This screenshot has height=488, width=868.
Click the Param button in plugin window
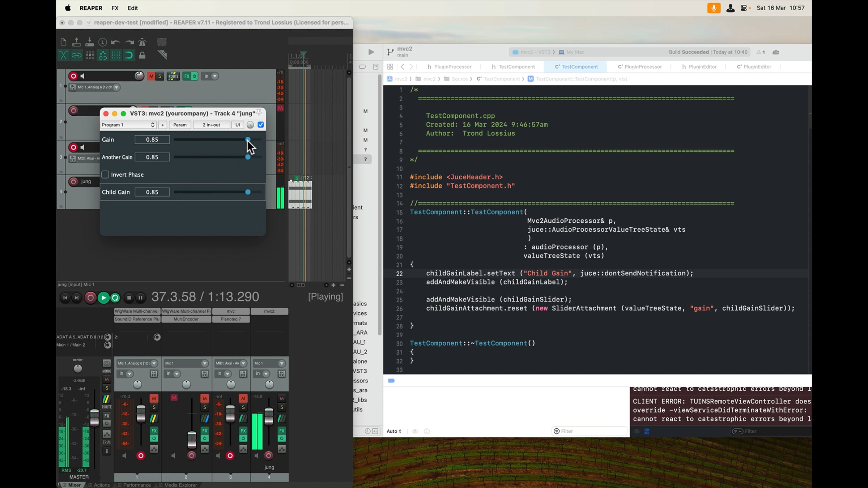point(180,125)
